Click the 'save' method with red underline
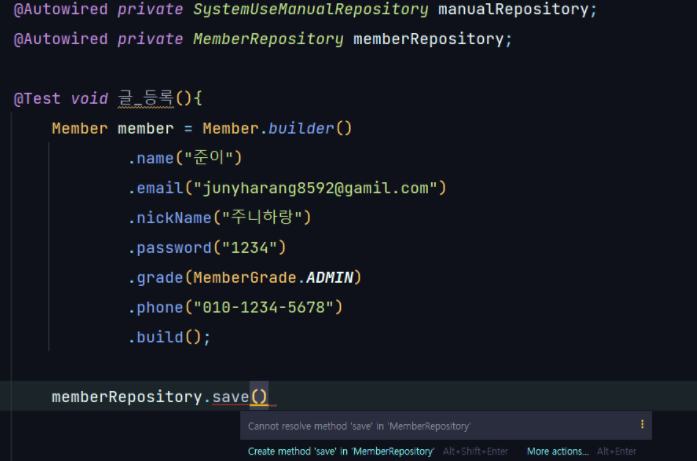 click(230, 397)
